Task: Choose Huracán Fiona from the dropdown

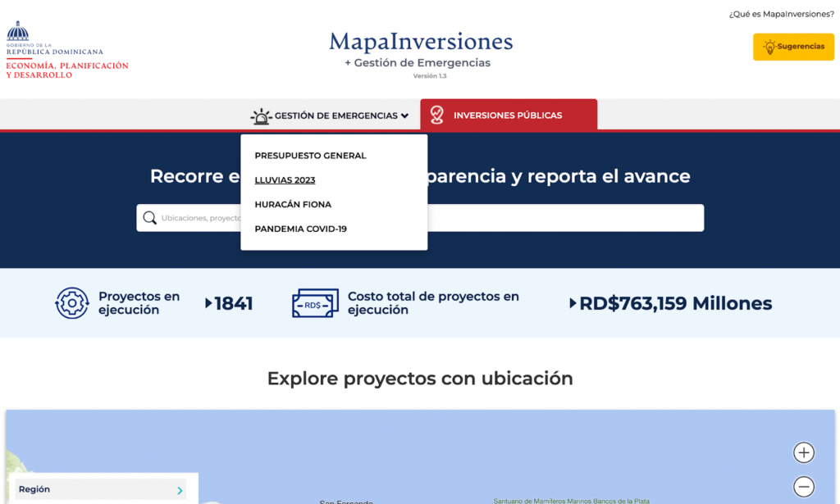Action: pyautogui.click(x=293, y=204)
